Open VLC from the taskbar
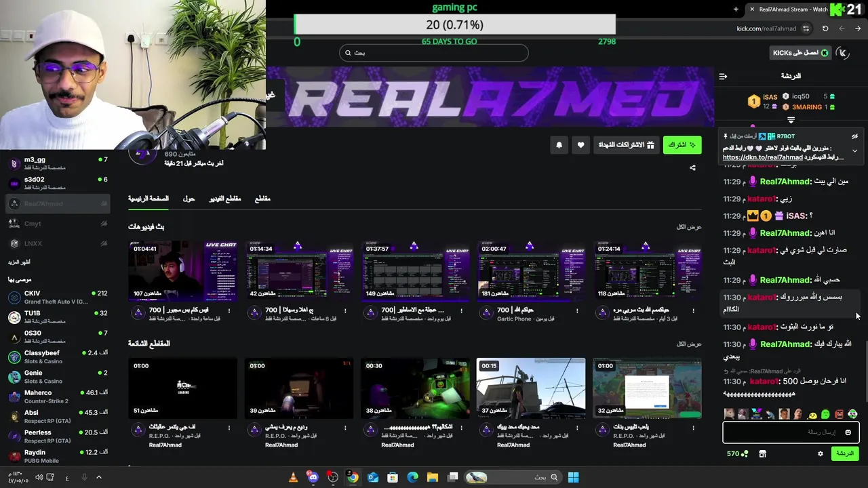868x488 pixels. tap(293, 477)
